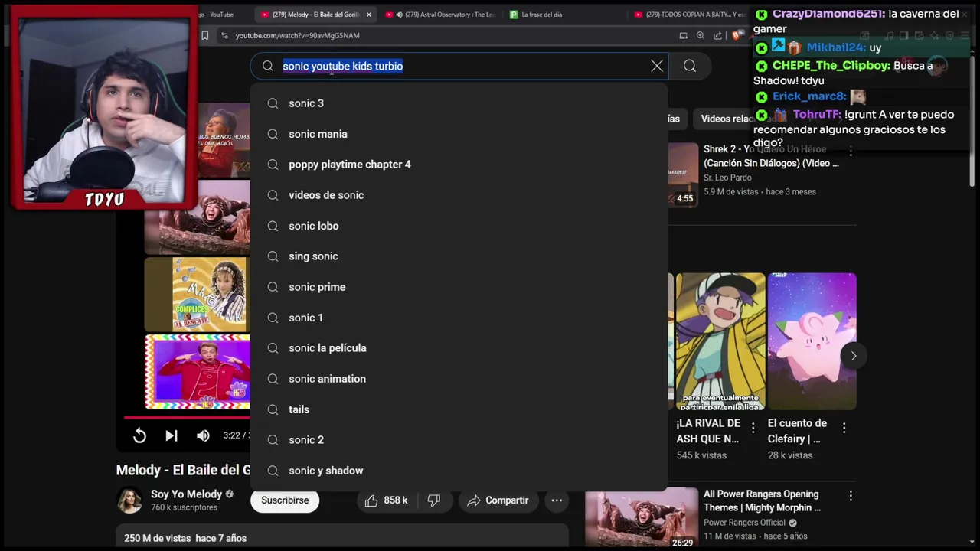Click the '250 M de vistas hace 7 años' description text
980x551 pixels.
(185, 538)
